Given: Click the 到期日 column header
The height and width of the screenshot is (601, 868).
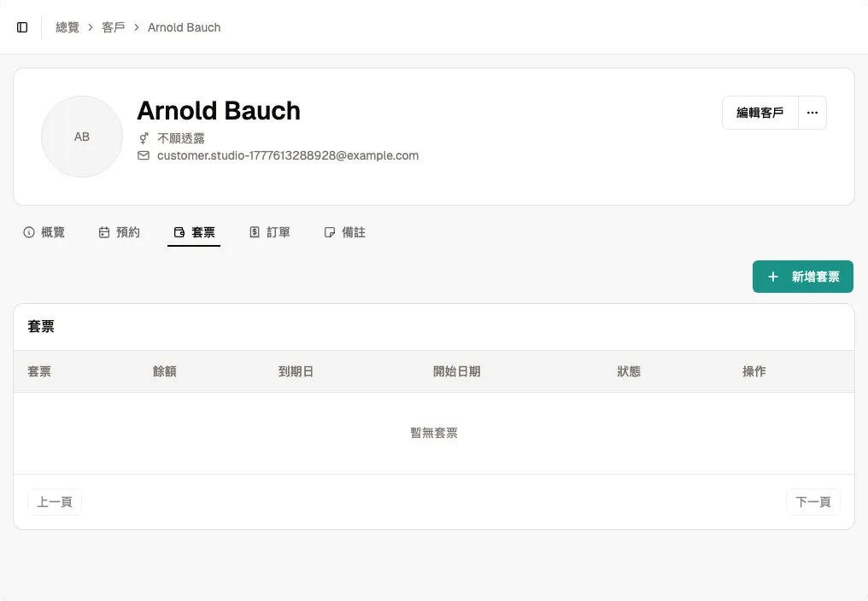Looking at the screenshot, I should click(296, 371).
